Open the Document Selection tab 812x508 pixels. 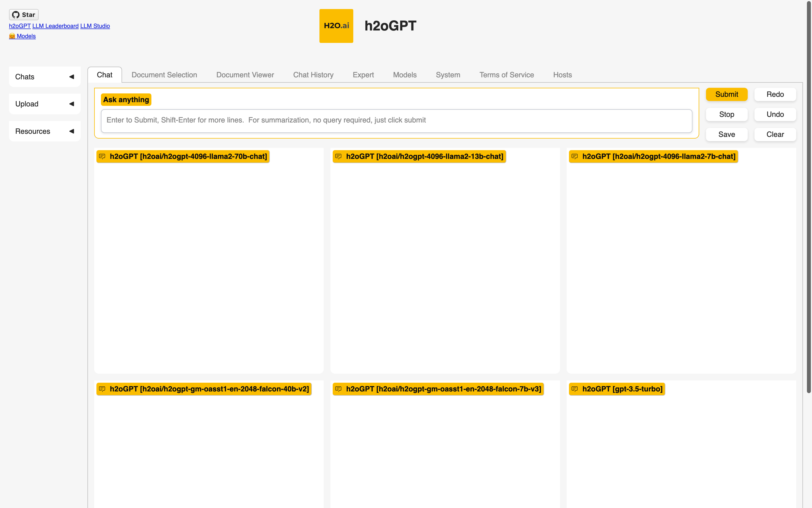(x=164, y=75)
